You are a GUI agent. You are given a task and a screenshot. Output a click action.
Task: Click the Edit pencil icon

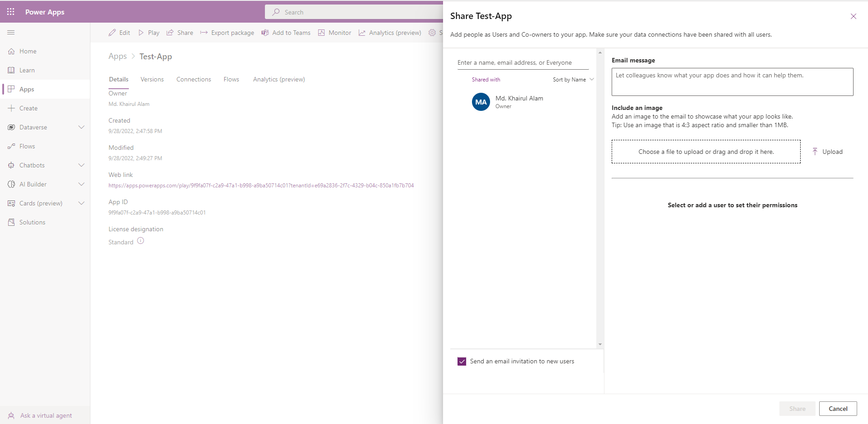point(112,33)
